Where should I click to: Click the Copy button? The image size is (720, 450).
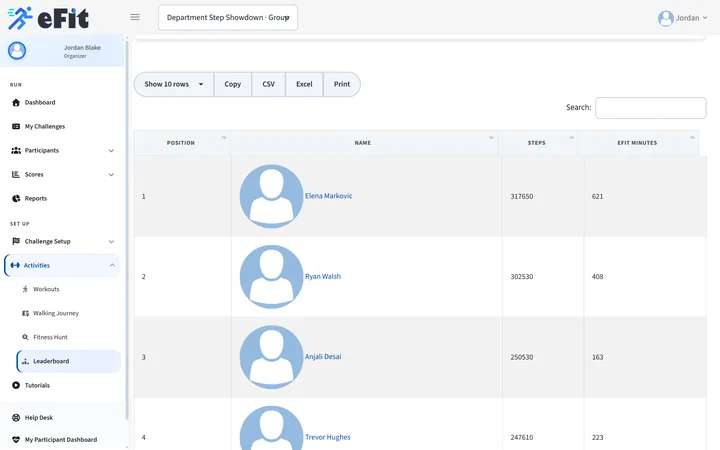pyautogui.click(x=232, y=84)
